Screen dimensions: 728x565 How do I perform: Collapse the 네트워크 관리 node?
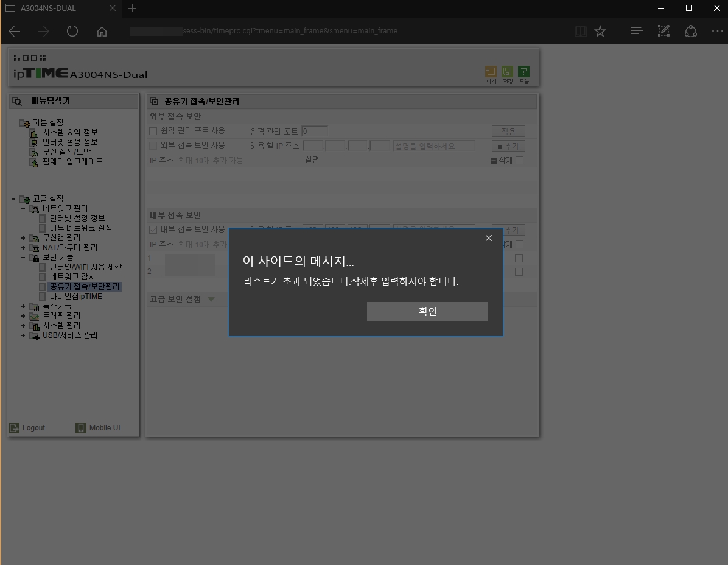[x=23, y=209]
